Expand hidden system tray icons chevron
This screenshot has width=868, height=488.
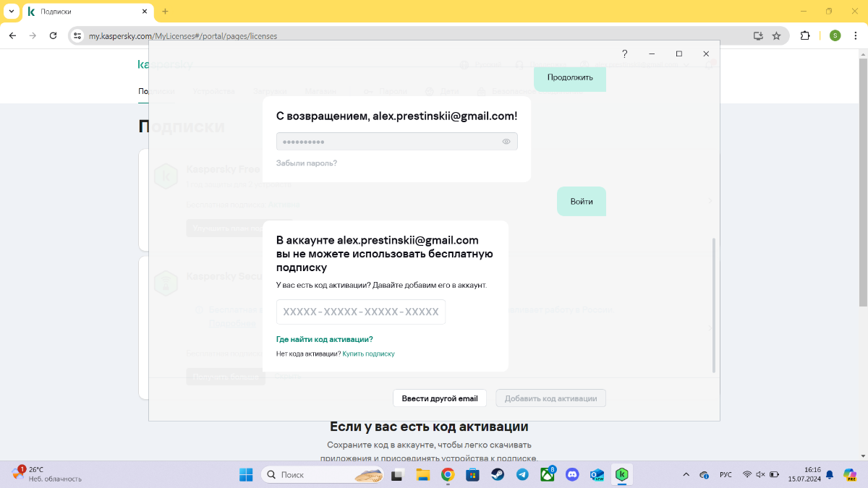point(686,475)
